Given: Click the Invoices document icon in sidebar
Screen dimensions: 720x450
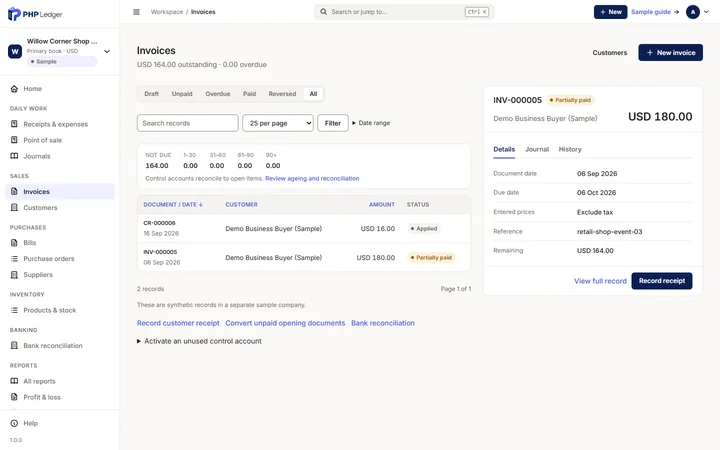Looking at the screenshot, I should pyautogui.click(x=14, y=191).
